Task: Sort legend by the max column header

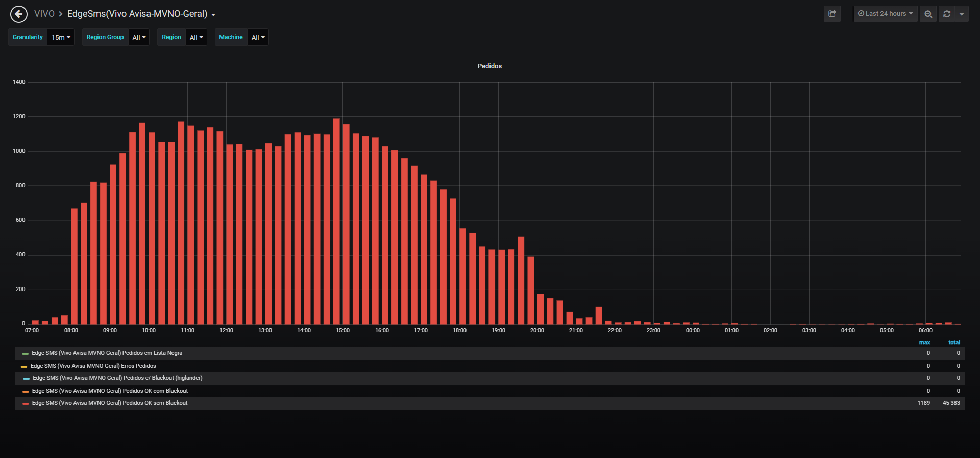Action: (924, 342)
